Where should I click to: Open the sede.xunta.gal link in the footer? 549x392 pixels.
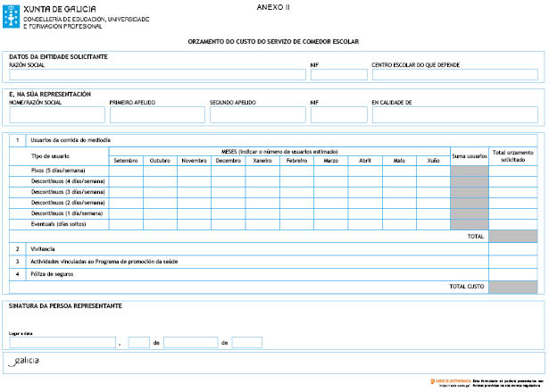tap(449, 384)
